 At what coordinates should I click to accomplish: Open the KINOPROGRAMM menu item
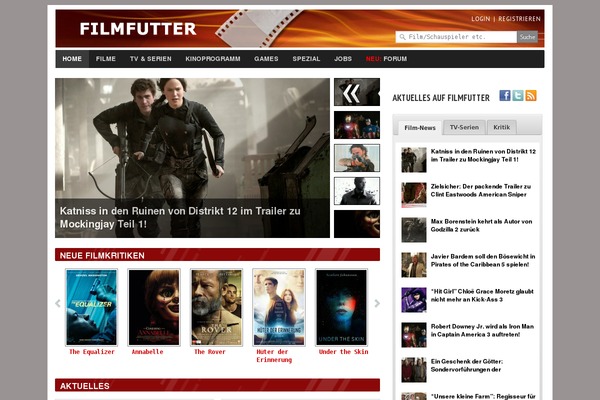coord(213,59)
